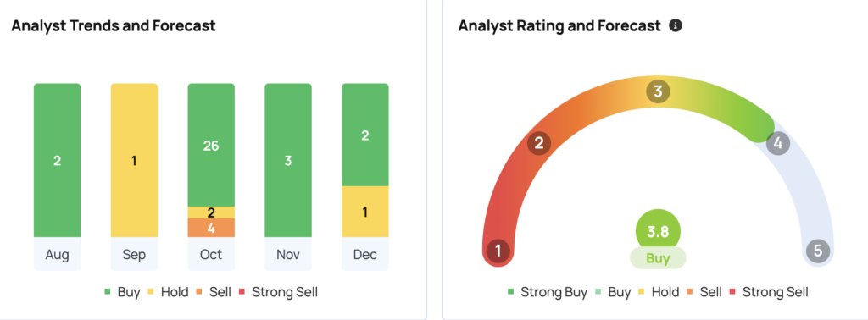Click the gauge marker numbered 4
Viewport: 868px width, 320px height.
point(778,144)
